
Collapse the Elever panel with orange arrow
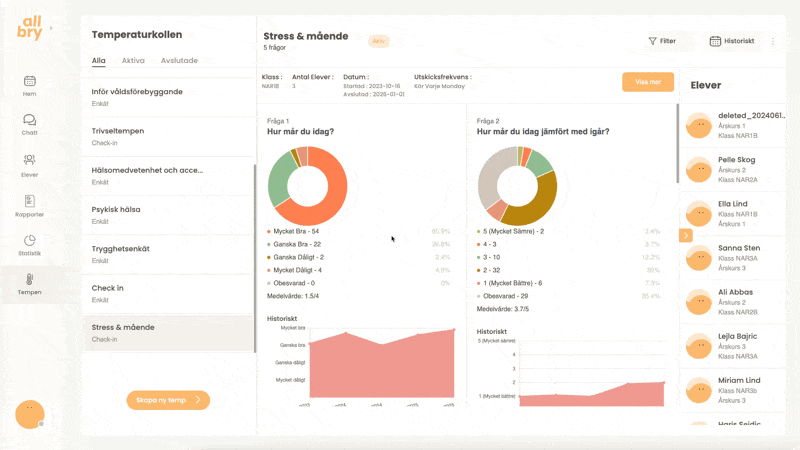coord(686,235)
